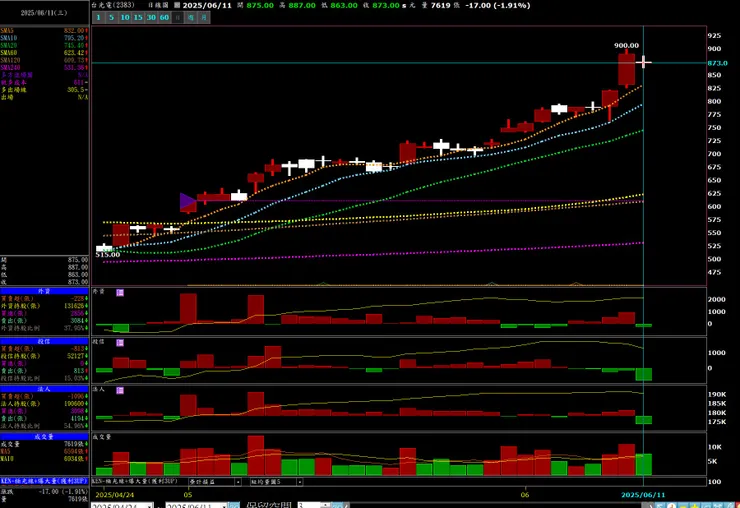Click the 投信持股(張) value 52127

[x=76, y=356]
